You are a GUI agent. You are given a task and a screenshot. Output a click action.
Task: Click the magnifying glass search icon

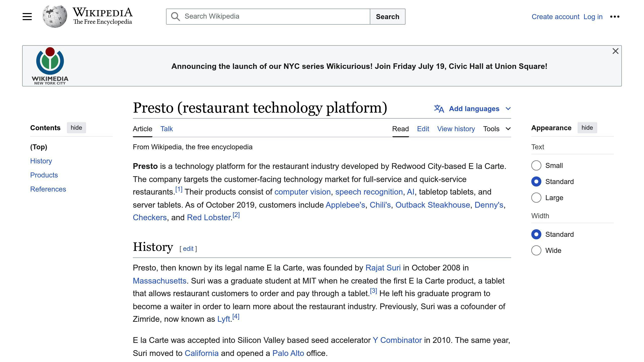click(x=175, y=17)
